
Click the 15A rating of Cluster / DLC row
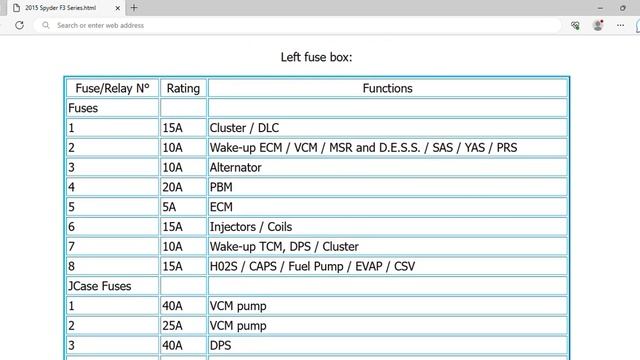(x=183, y=128)
